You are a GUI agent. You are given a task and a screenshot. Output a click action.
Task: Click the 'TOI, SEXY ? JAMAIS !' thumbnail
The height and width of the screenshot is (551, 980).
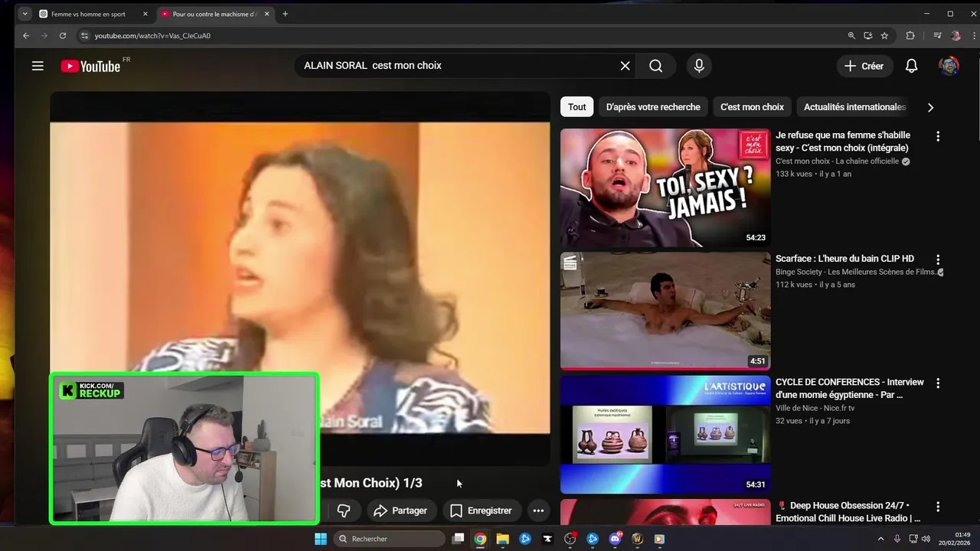(x=665, y=187)
